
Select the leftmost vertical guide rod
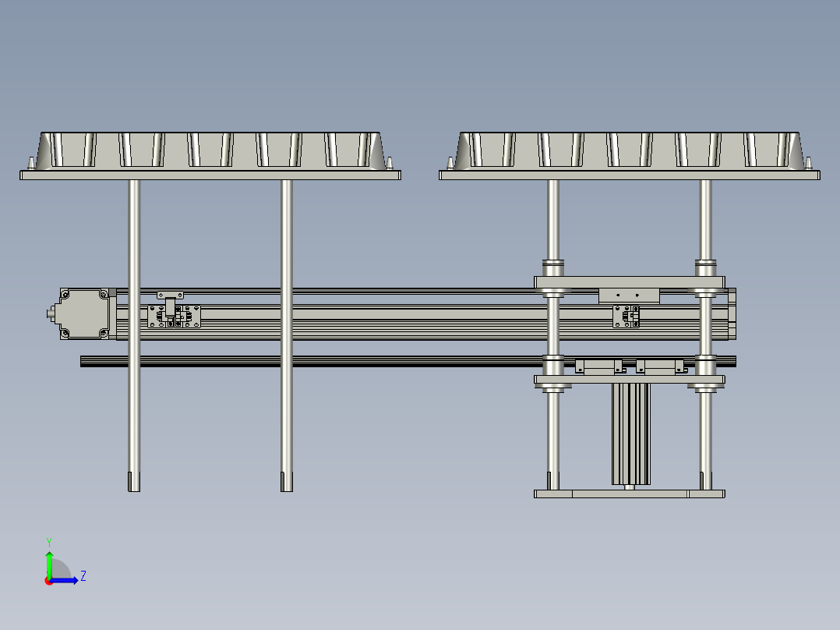pyautogui.click(x=134, y=335)
